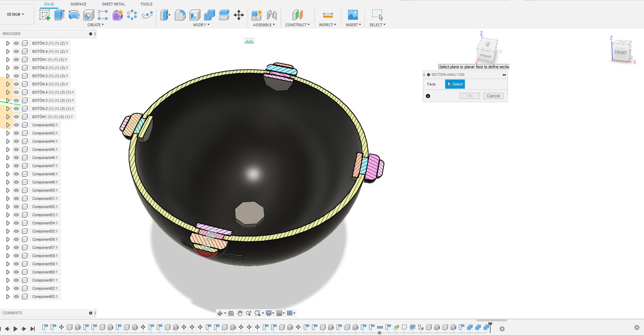The height and width of the screenshot is (335, 644).
Task: Select the Hole tool
Action: click(x=88, y=15)
